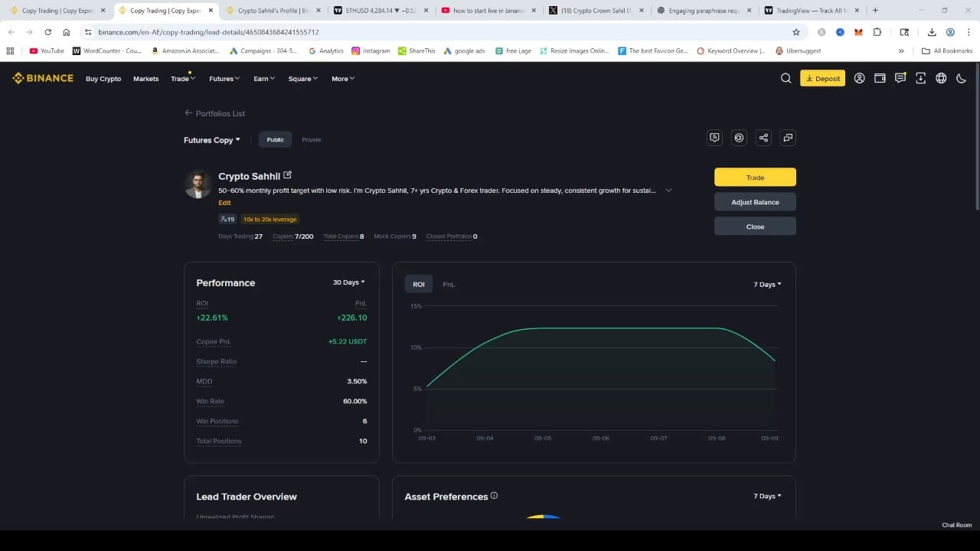Click the info icon beside Asset Preferences

tap(494, 496)
